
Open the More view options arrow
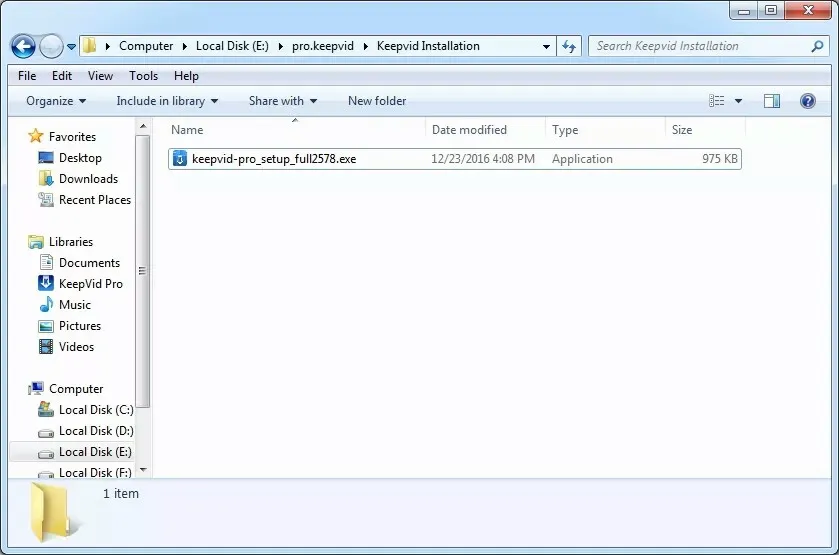(x=738, y=101)
